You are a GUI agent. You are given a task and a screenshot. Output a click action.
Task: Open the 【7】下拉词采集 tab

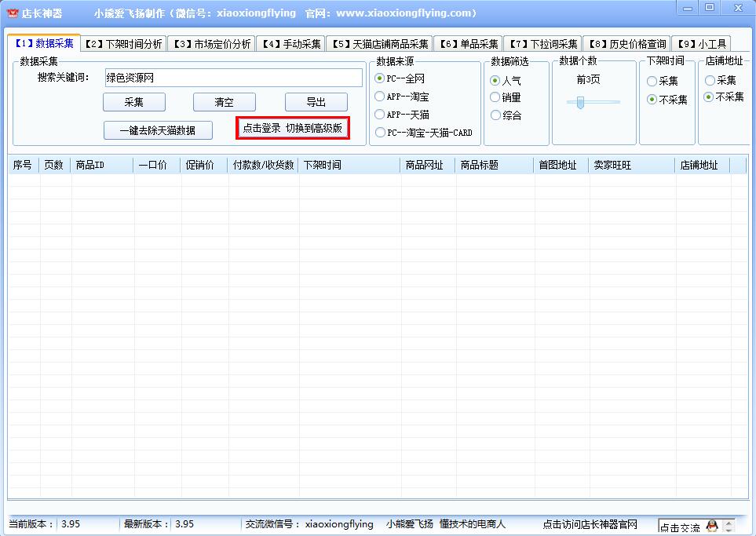click(543, 45)
